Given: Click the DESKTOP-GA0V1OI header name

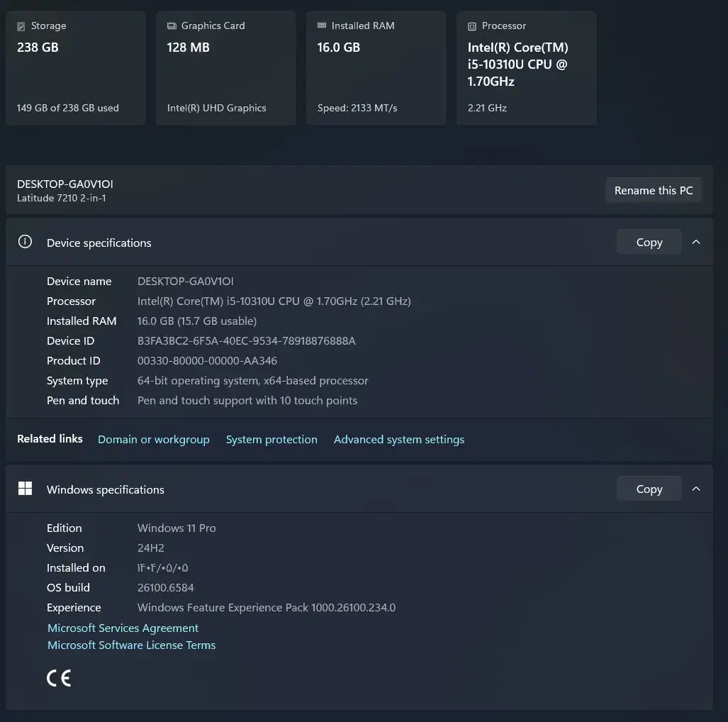Looking at the screenshot, I should (65, 184).
